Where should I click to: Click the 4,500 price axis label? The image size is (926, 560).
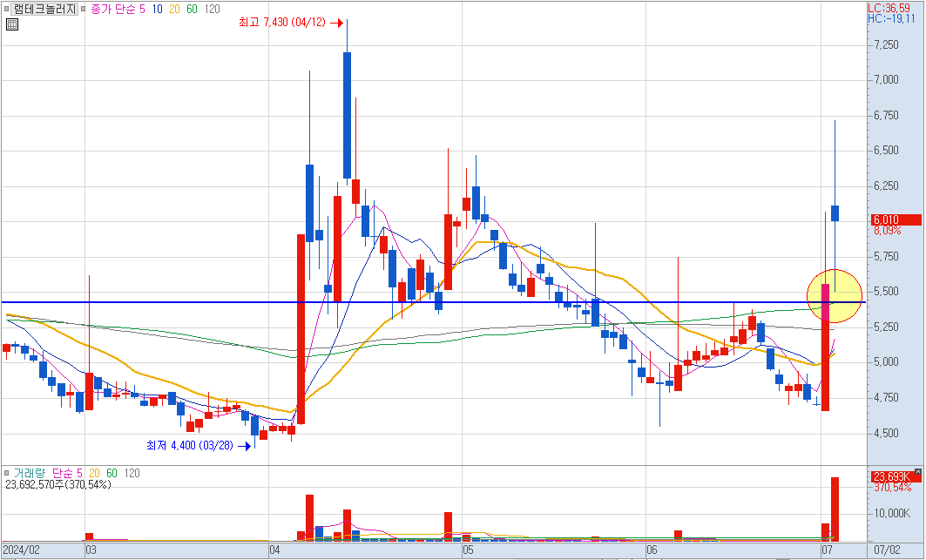(x=886, y=433)
